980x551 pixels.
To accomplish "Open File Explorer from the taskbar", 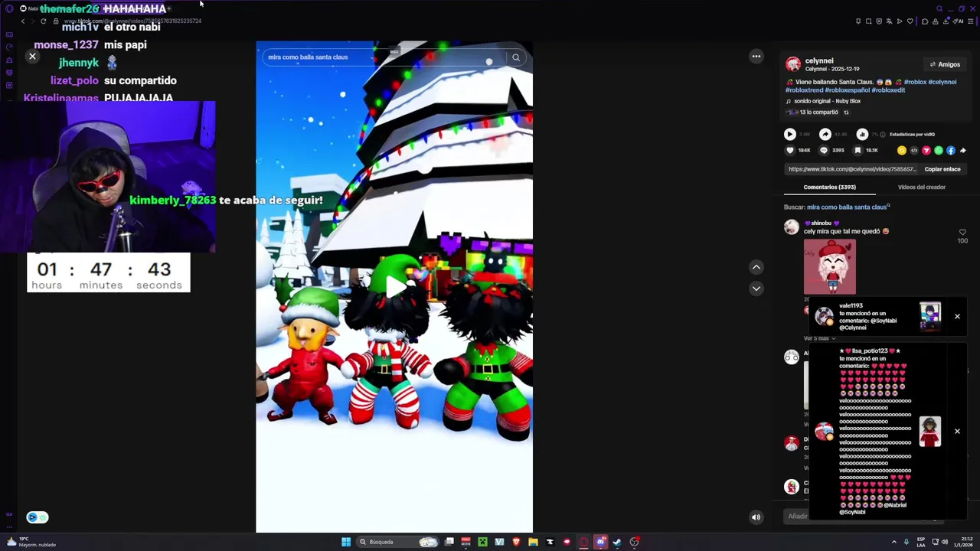I will (x=533, y=542).
